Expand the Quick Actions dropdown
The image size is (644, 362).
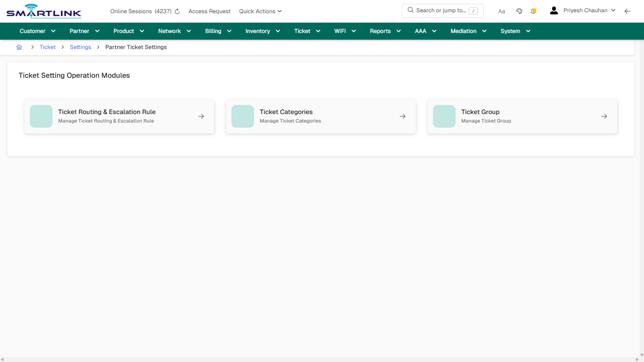(x=260, y=11)
